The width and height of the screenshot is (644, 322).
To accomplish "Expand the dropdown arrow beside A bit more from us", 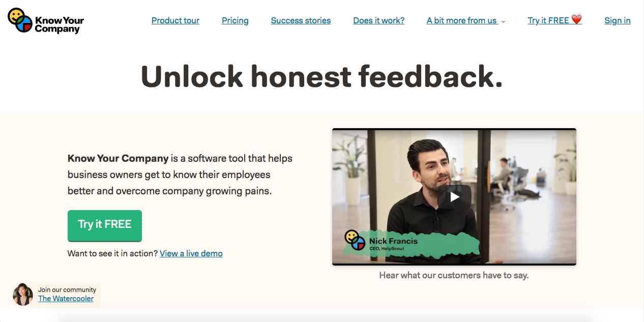I will tap(503, 22).
